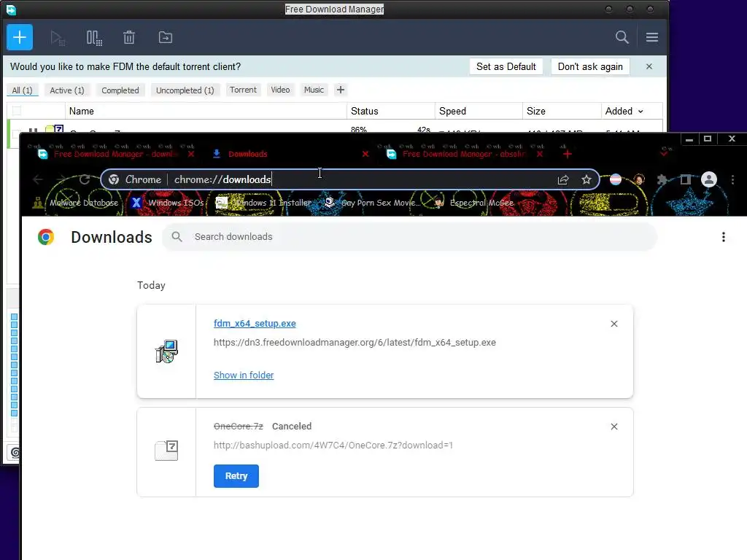Screen dimensions: 747x560
Task: Click the Chrome logo beside Downloads
Action: [46, 237]
